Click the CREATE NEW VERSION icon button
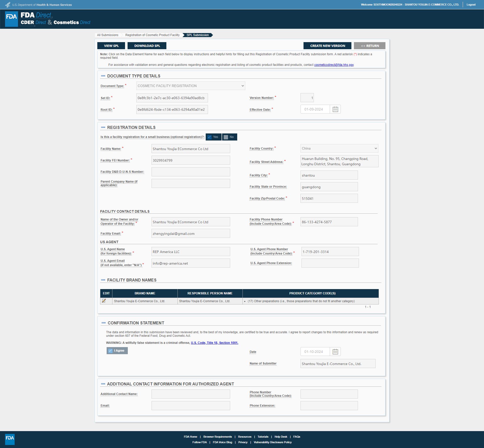Screen dimensions: 484x448 [328, 46]
